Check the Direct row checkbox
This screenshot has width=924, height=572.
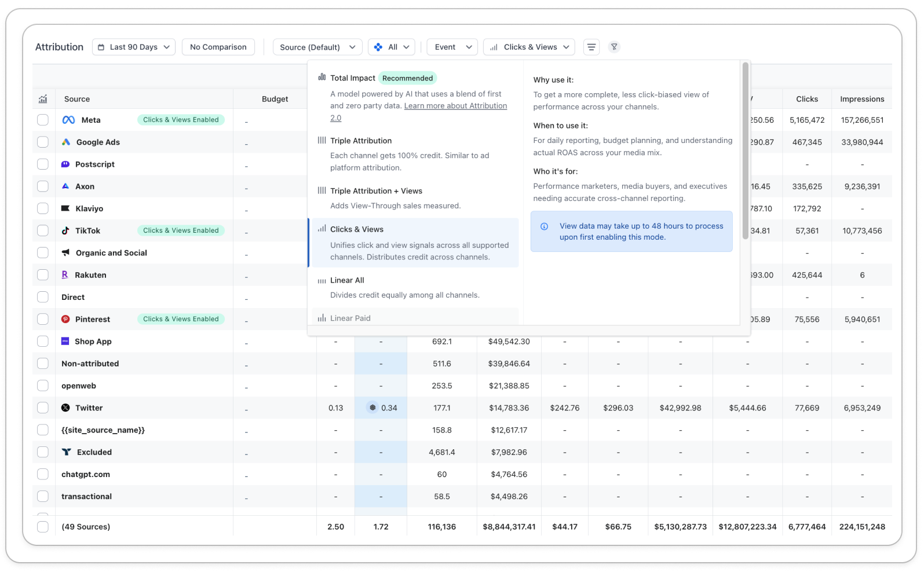tap(43, 297)
